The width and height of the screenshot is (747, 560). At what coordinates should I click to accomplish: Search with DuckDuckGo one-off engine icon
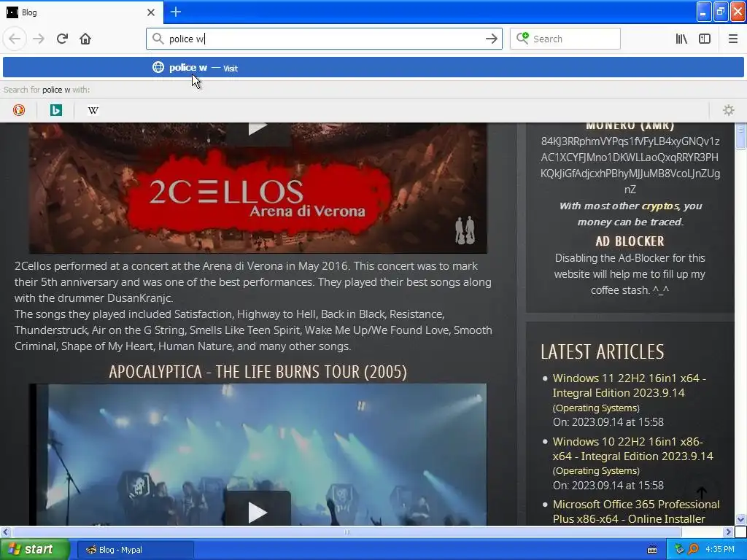click(x=18, y=110)
